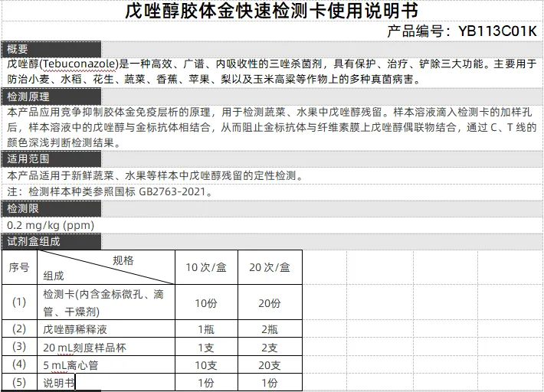Click the 检测原理 section heading
This screenshot has height=392, width=544.
(28, 96)
